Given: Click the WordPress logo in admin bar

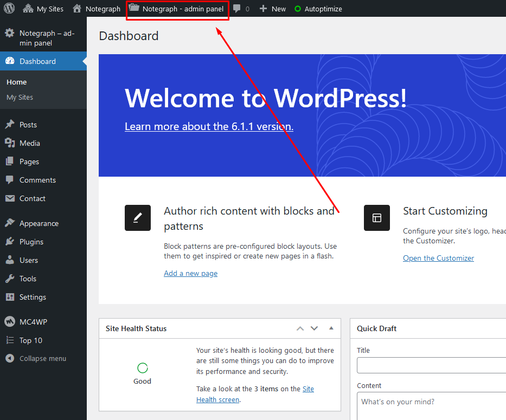Looking at the screenshot, I should [x=9, y=9].
